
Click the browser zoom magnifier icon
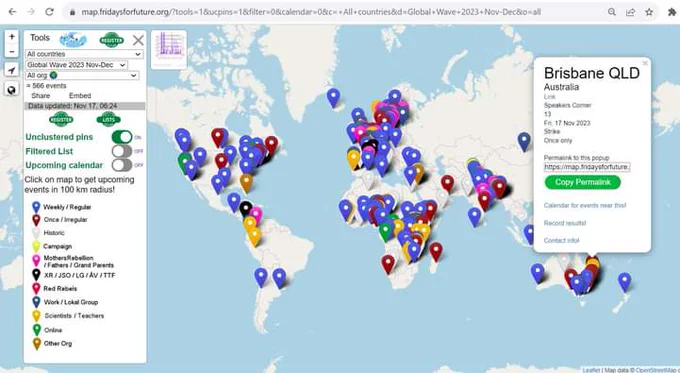point(611,12)
